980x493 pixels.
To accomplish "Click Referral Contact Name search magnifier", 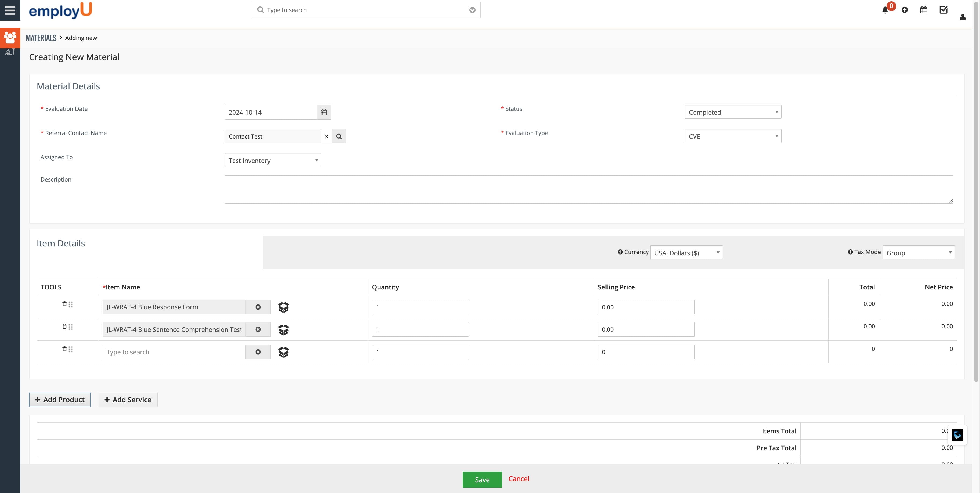I will pyautogui.click(x=339, y=137).
